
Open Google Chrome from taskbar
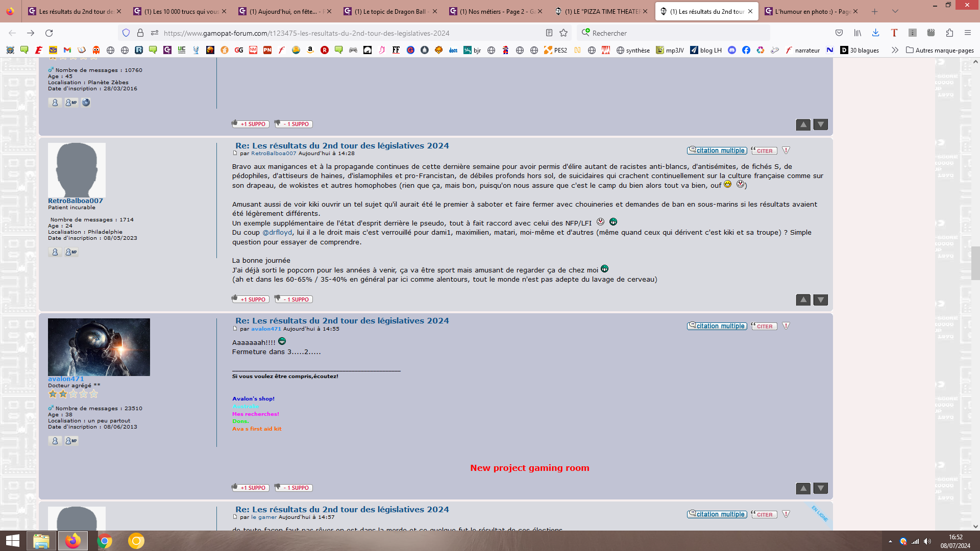click(105, 541)
